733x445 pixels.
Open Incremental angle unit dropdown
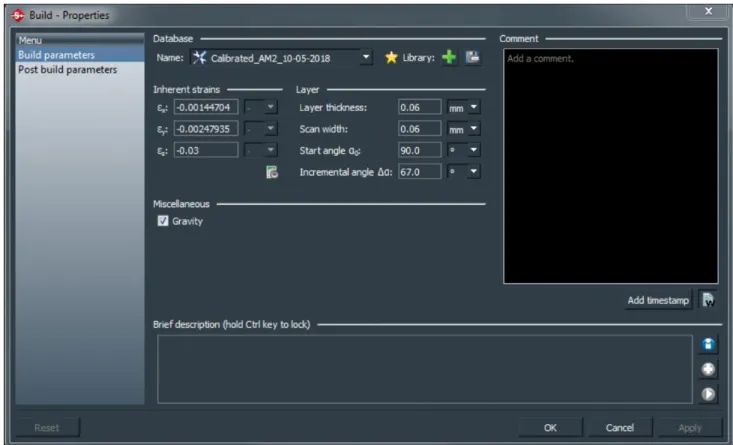point(474,172)
